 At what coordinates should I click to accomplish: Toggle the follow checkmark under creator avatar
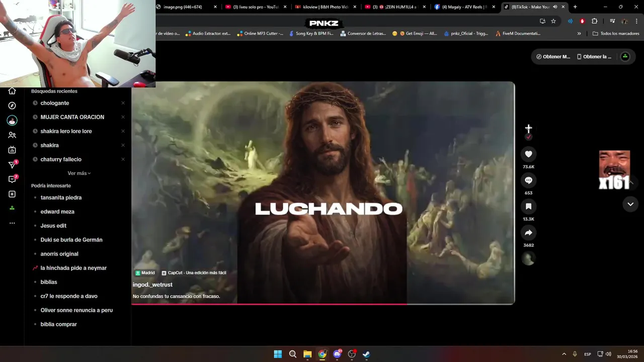point(528,137)
